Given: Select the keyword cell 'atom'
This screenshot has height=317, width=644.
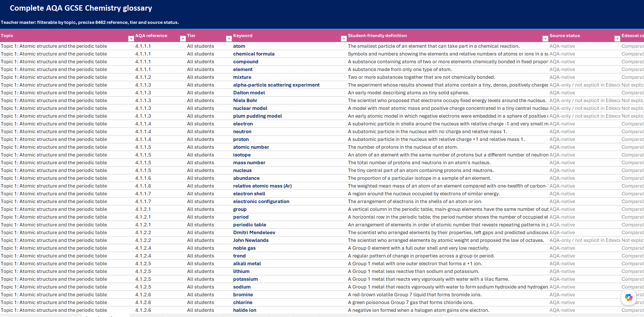Looking at the screenshot, I should click(x=289, y=46).
